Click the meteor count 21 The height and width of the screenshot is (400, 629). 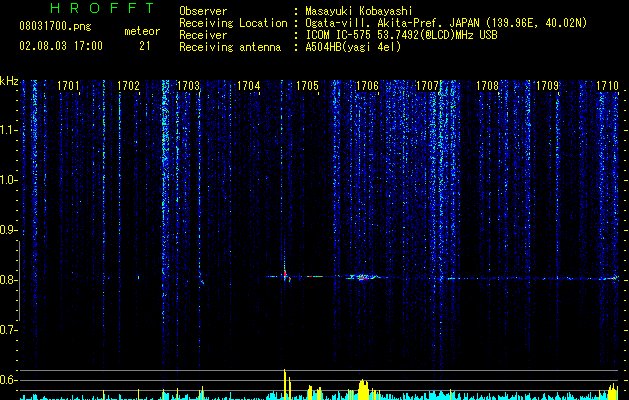click(x=144, y=46)
